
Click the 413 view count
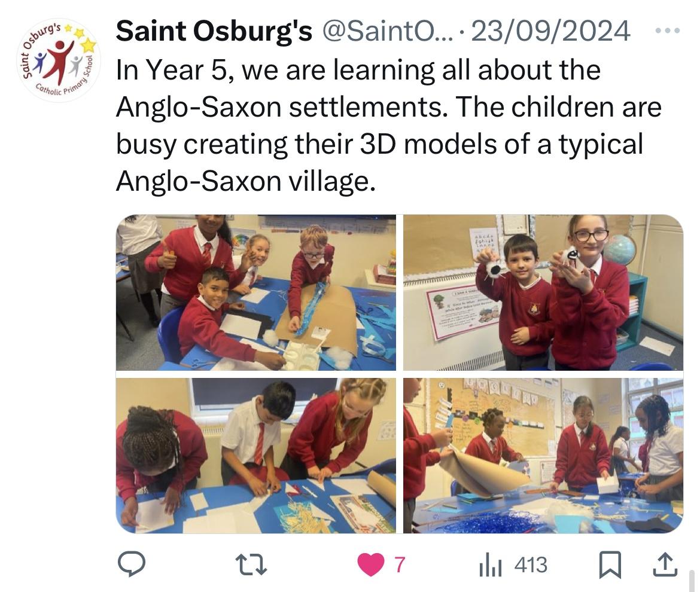tap(531, 564)
